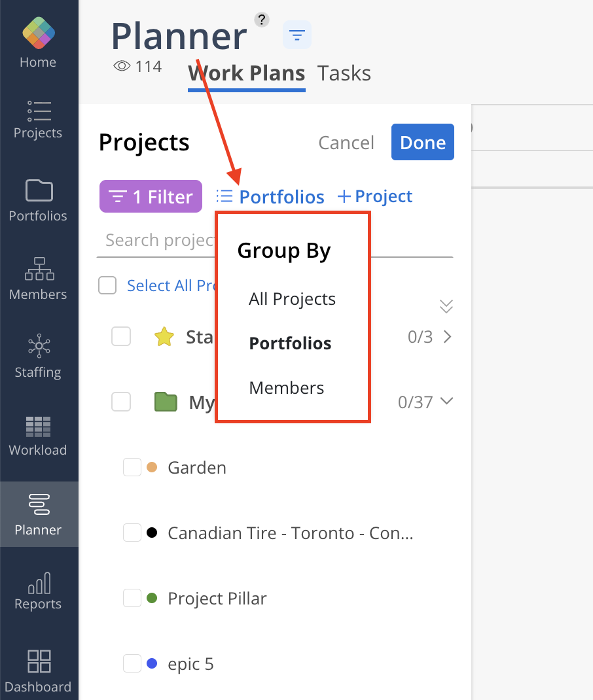This screenshot has width=593, height=700.
Task: Go to Portfolios in the sidebar
Action: point(39,201)
